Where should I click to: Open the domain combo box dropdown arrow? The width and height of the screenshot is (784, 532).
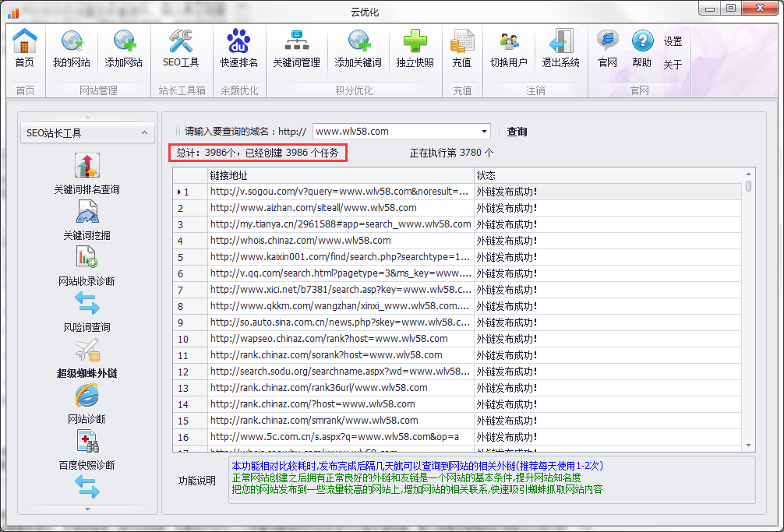pos(485,132)
